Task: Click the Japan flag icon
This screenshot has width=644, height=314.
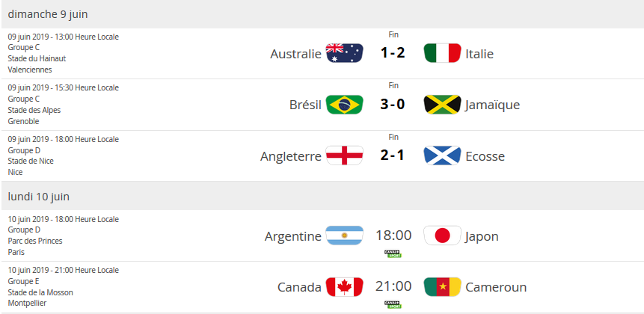Action: tap(442, 236)
